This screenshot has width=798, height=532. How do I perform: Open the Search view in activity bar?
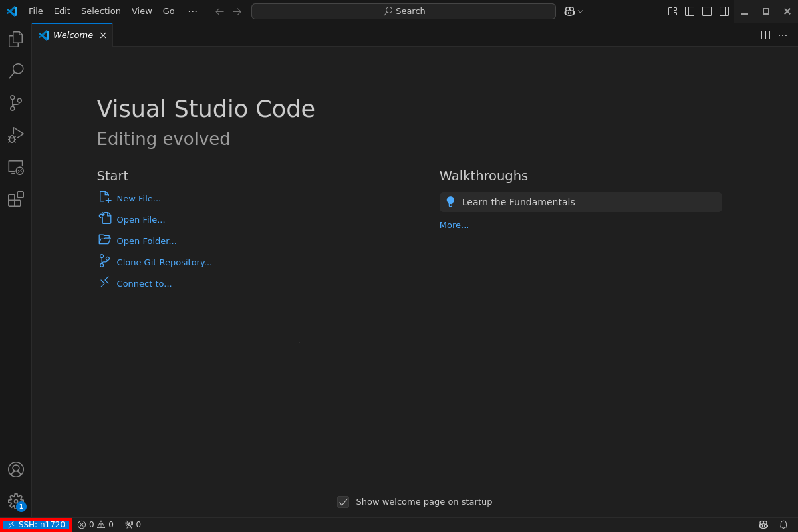(15, 71)
